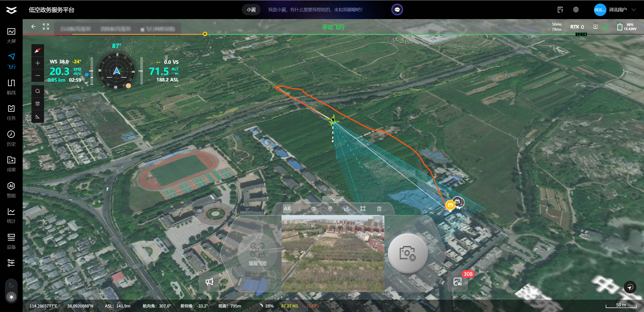Click the locate navigation round button

pos(630,287)
